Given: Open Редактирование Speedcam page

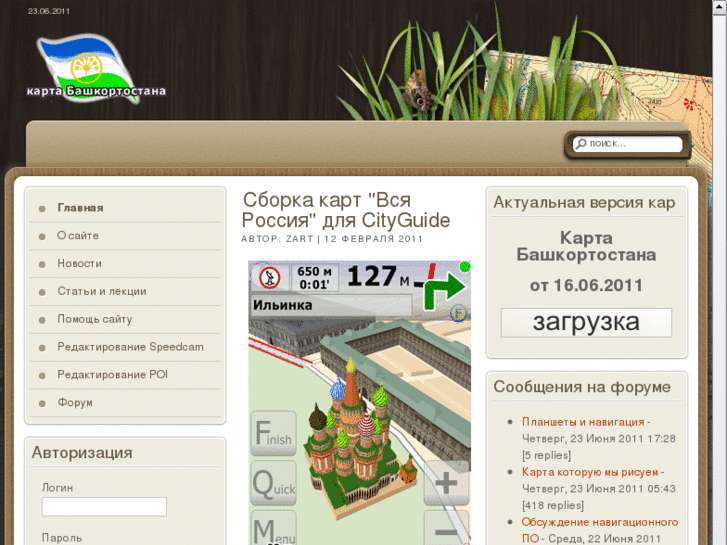Looking at the screenshot, I should (x=130, y=347).
